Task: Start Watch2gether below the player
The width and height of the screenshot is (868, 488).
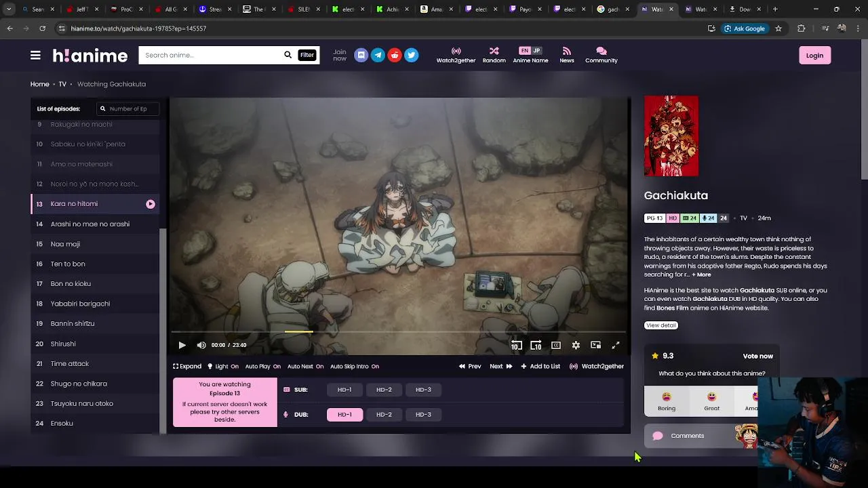Action: 597,366
